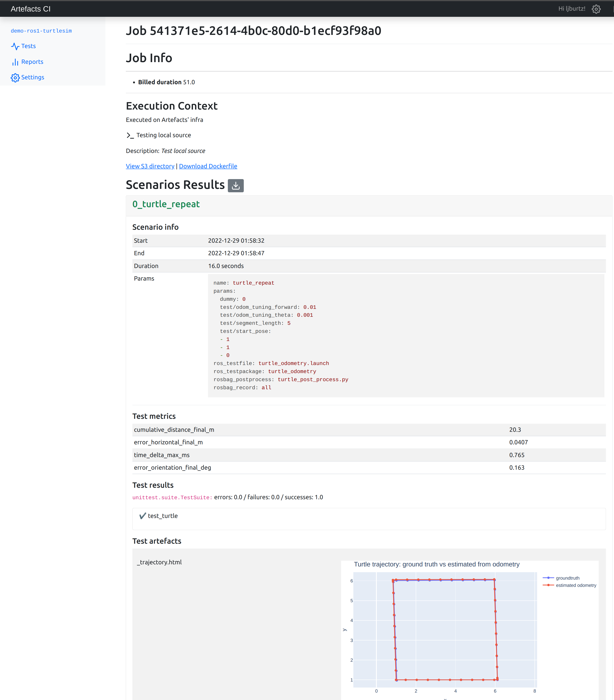Toggle groundtruth trace in chart legend
Viewport: 614px width, 700px height.
click(561, 578)
